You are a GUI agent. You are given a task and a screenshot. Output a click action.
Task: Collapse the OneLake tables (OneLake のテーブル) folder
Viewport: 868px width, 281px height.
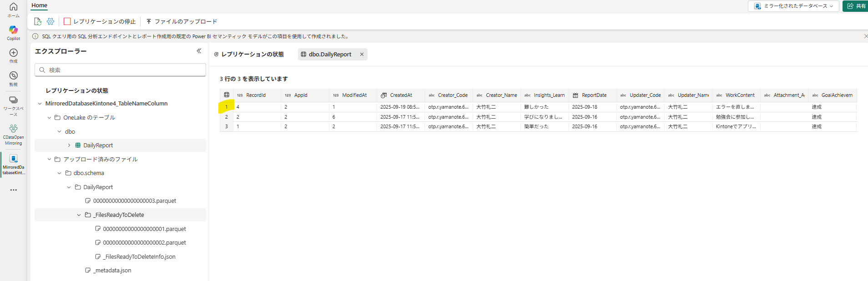pos(49,117)
